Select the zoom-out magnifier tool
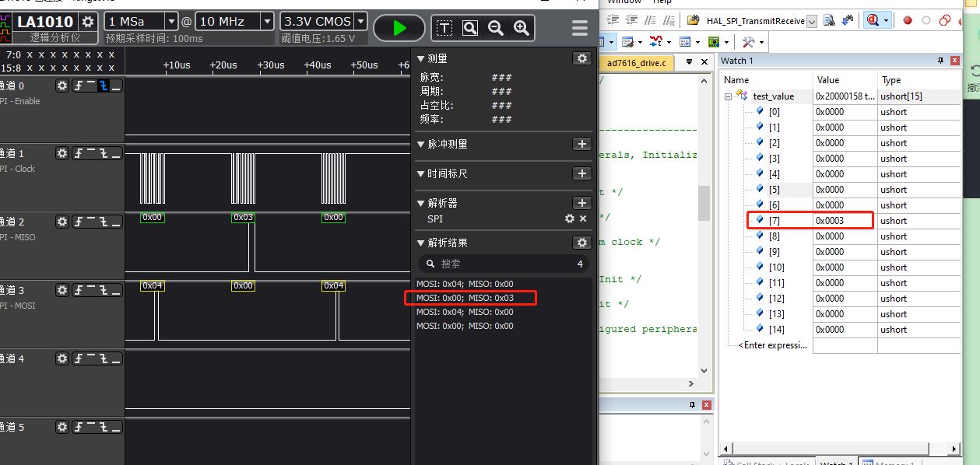 point(496,27)
